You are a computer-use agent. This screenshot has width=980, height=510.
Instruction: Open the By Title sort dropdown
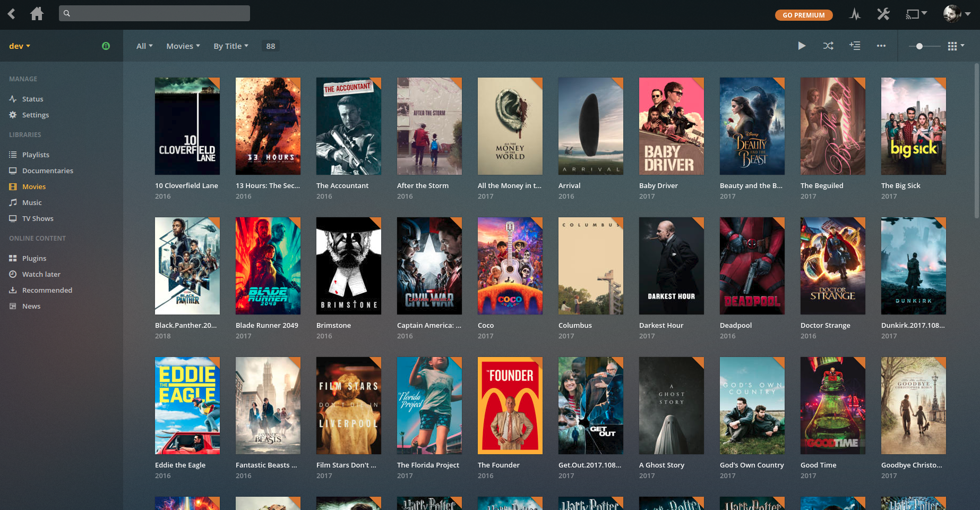coord(231,46)
